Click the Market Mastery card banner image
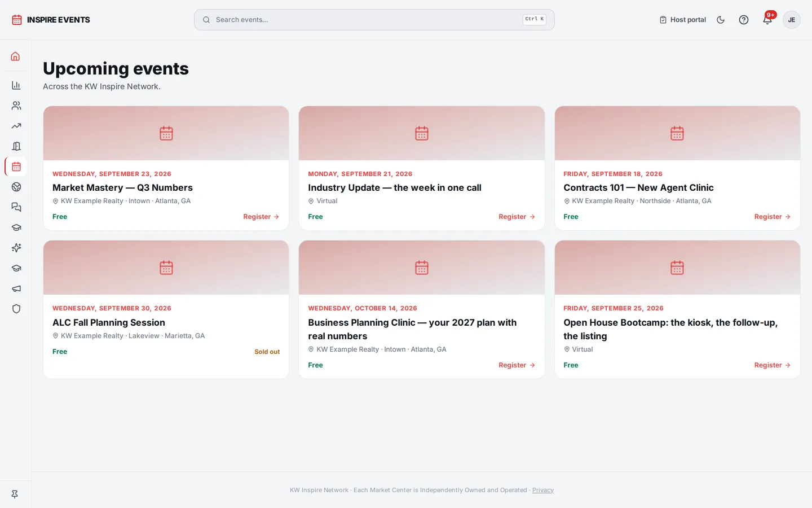Viewport: 812px width, 508px height. pos(166,133)
